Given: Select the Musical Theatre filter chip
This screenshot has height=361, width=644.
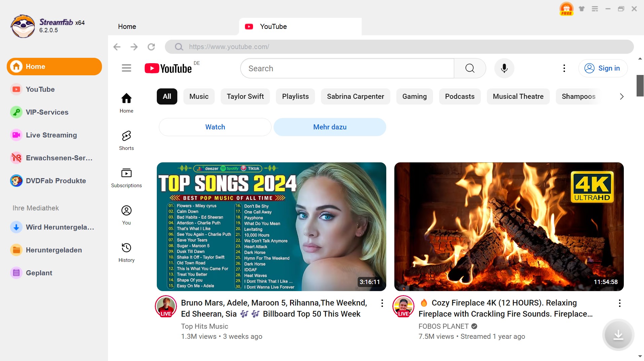Looking at the screenshot, I should (x=518, y=96).
